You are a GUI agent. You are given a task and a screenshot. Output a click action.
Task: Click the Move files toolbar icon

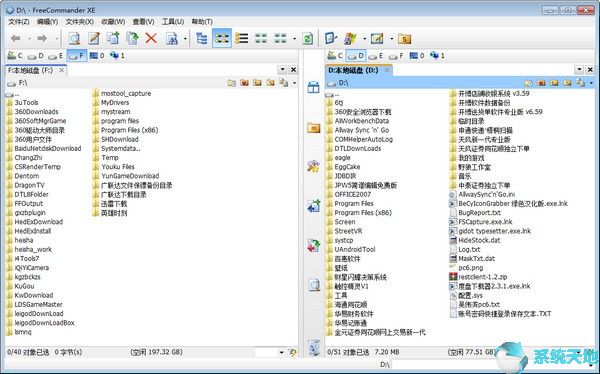[132, 38]
